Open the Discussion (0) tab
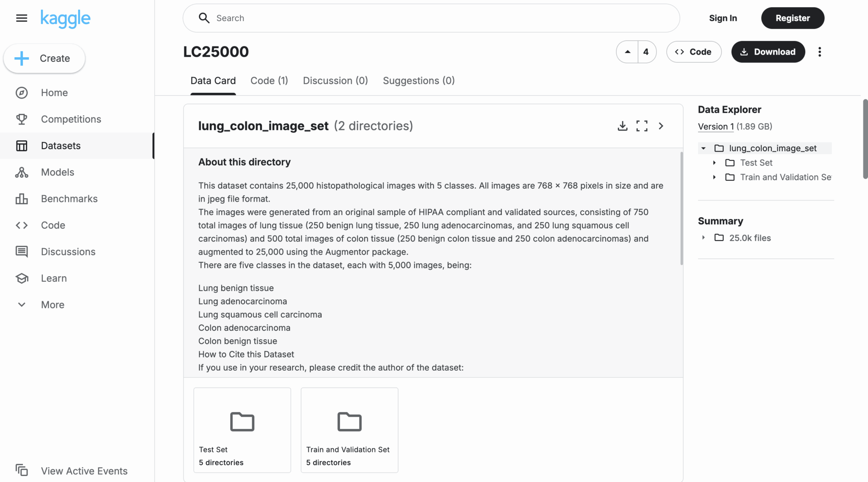 [335, 80]
